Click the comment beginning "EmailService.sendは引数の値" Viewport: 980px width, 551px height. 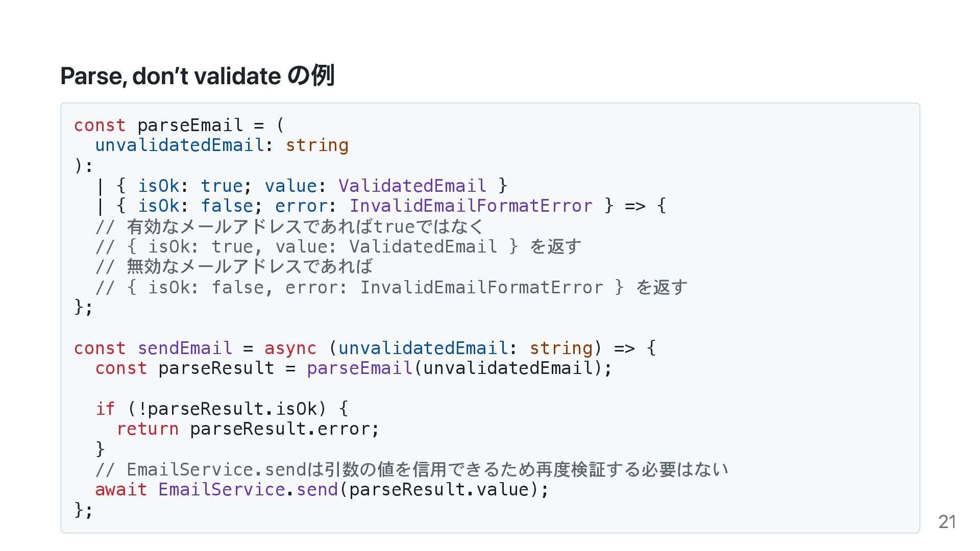coord(411,469)
